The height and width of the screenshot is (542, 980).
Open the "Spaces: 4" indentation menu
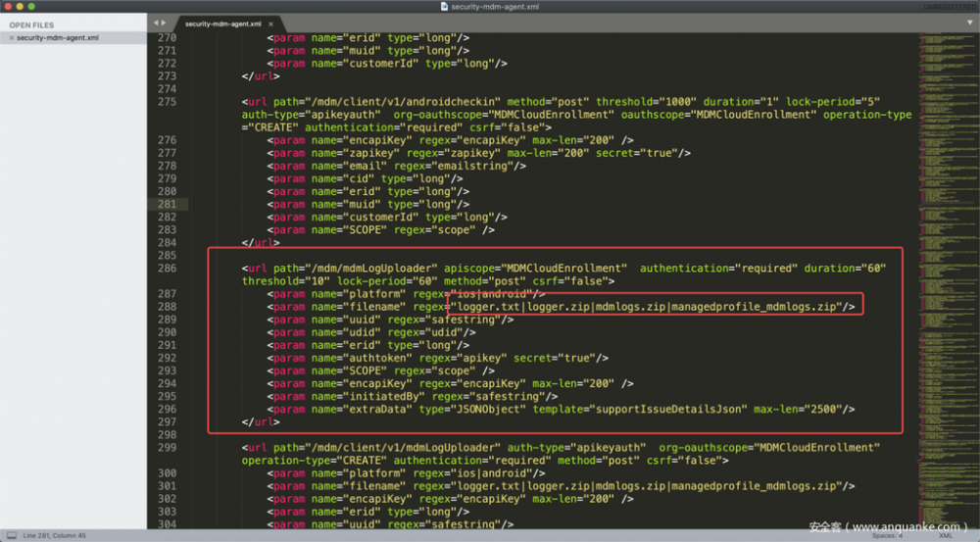coord(887,536)
